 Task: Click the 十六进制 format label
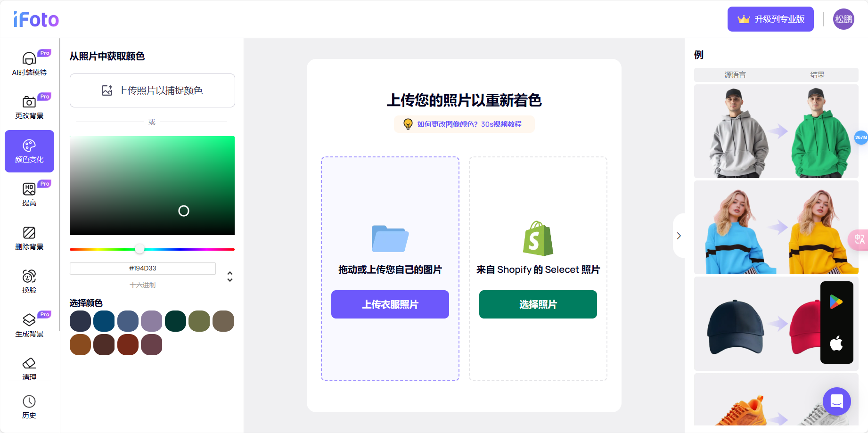(x=143, y=285)
